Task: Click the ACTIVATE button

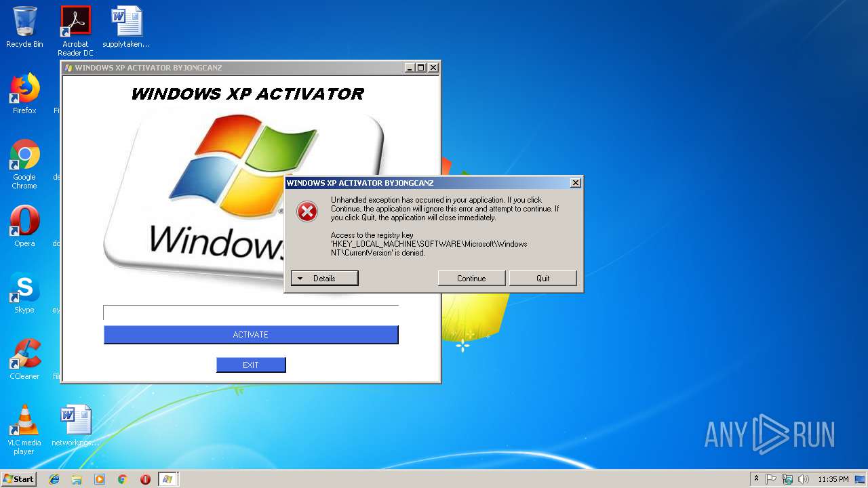Action: coord(251,335)
